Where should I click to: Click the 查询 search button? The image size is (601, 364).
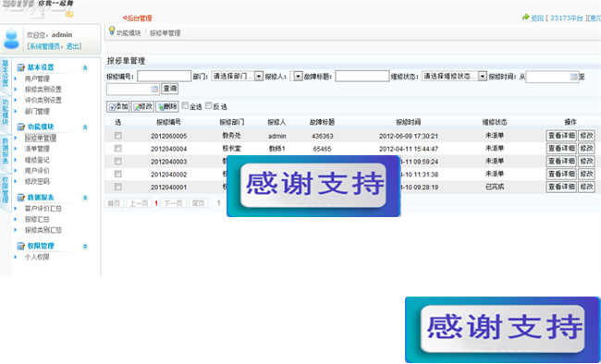point(170,89)
